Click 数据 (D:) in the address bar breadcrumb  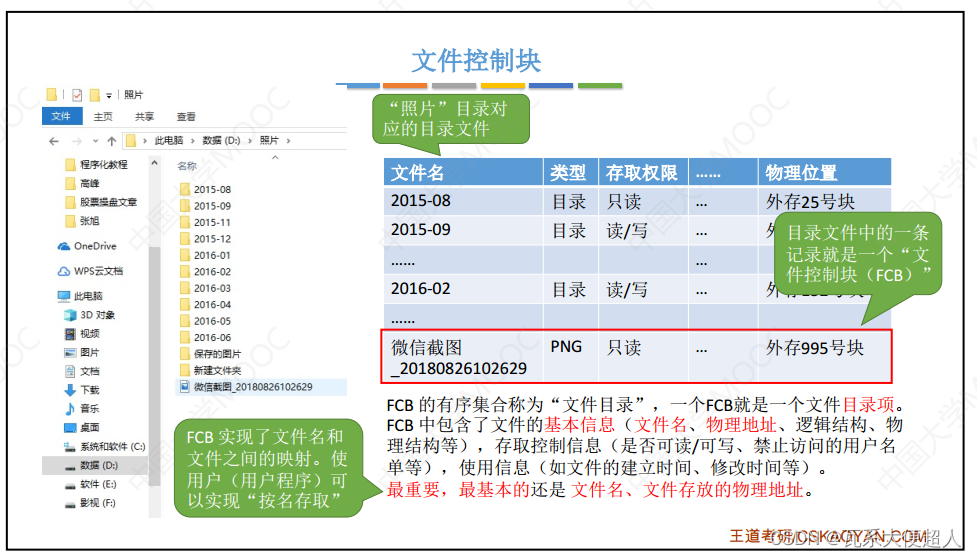click(x=221, y=141)
